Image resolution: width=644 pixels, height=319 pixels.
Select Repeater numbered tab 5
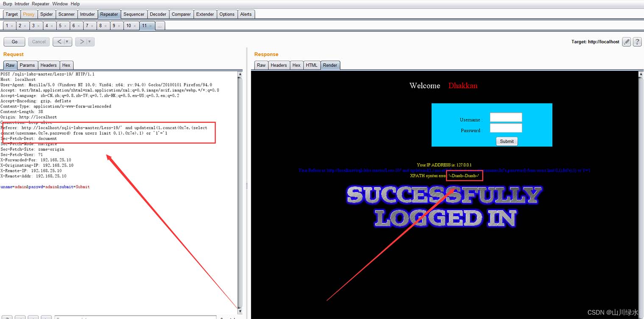pyautogui.click(x=60, y=26)
